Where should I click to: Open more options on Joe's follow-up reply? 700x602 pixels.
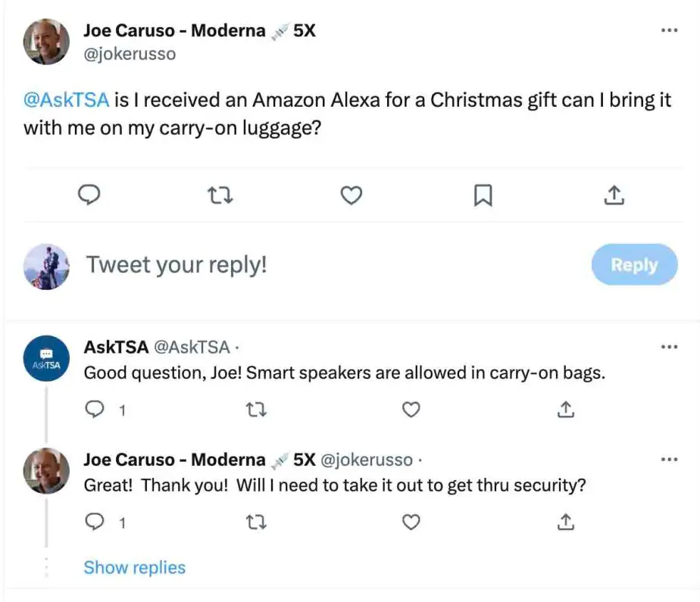click(670, 459)
